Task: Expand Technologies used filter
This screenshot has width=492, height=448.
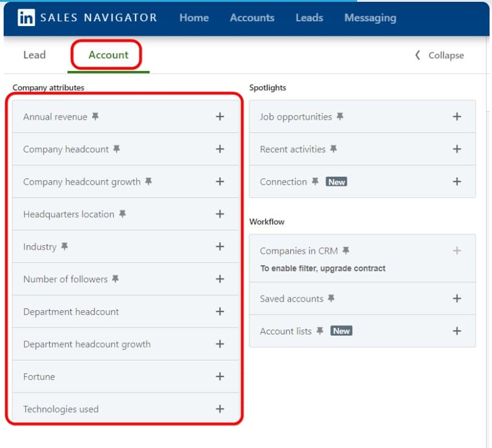Action: coord(220,409)
